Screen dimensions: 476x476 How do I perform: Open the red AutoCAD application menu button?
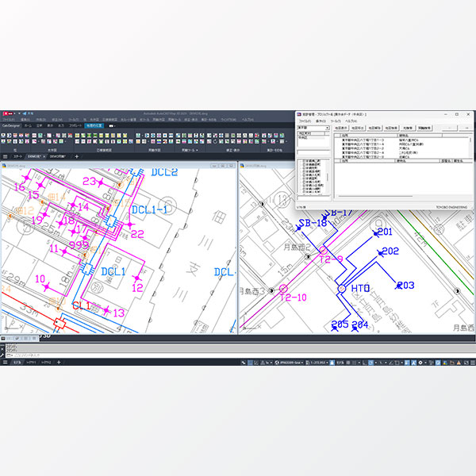click(9, 113)
